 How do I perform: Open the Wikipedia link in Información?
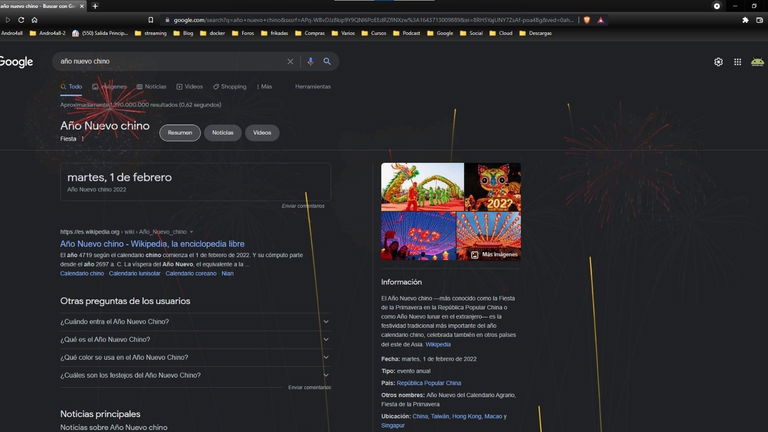coord(438,344)
